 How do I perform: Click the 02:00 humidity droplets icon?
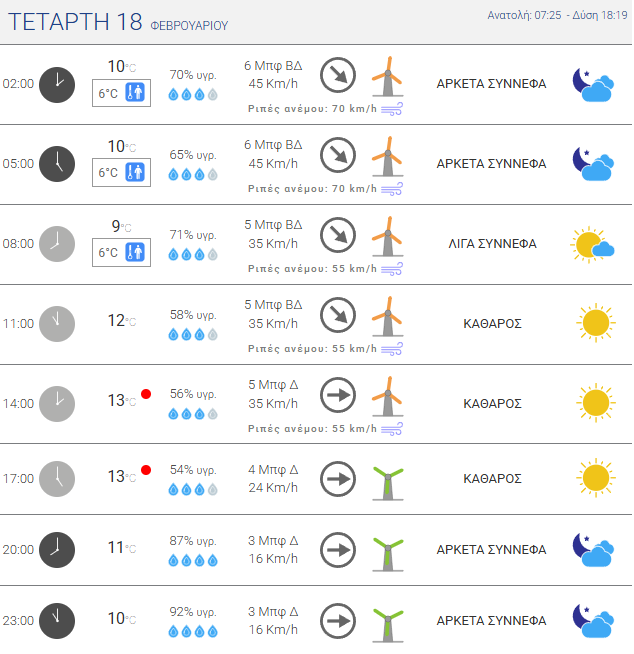[192, 94]
